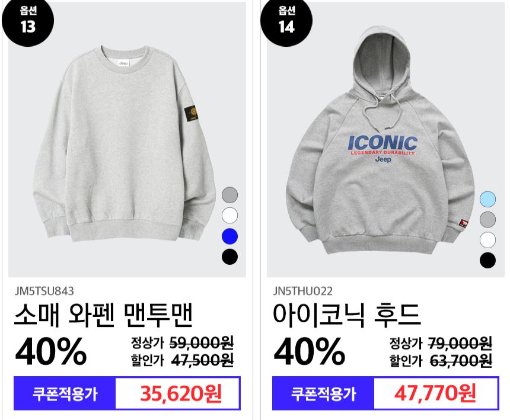The width and height of the screenshot is (510, 420).
Task: Click coupon price 35,620원 box
Action: pos(178,393)
